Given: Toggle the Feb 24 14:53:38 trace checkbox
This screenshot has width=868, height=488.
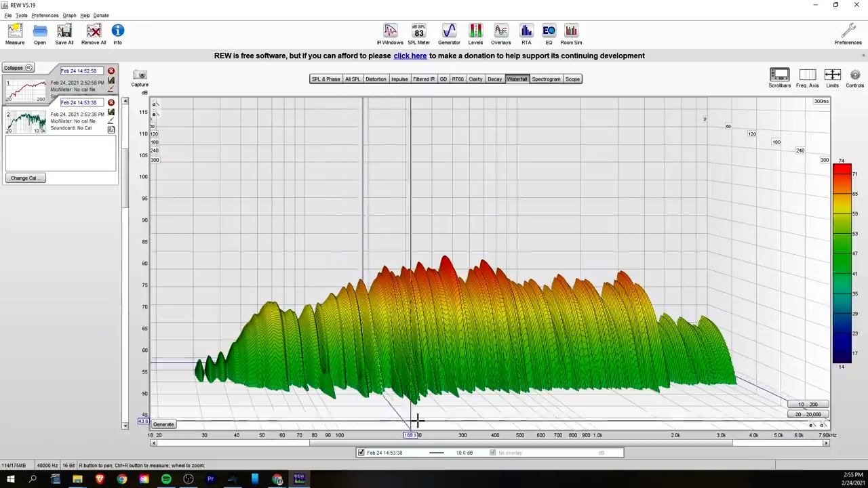Looking at the screenshot, I should [361, 453].
